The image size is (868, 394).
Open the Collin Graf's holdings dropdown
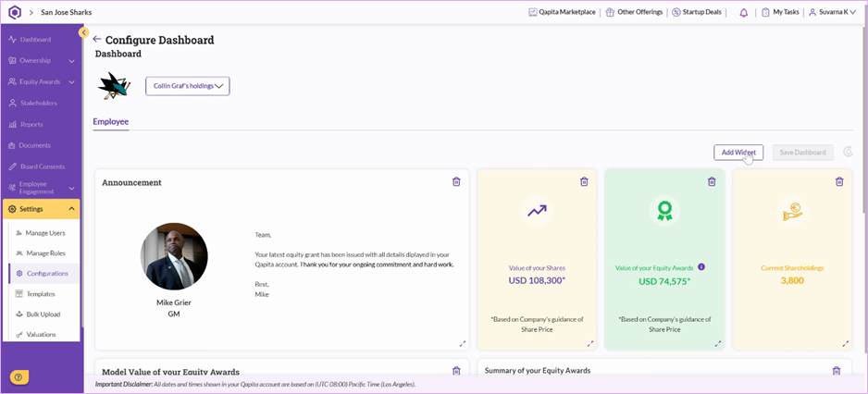(x=188, y=86)
